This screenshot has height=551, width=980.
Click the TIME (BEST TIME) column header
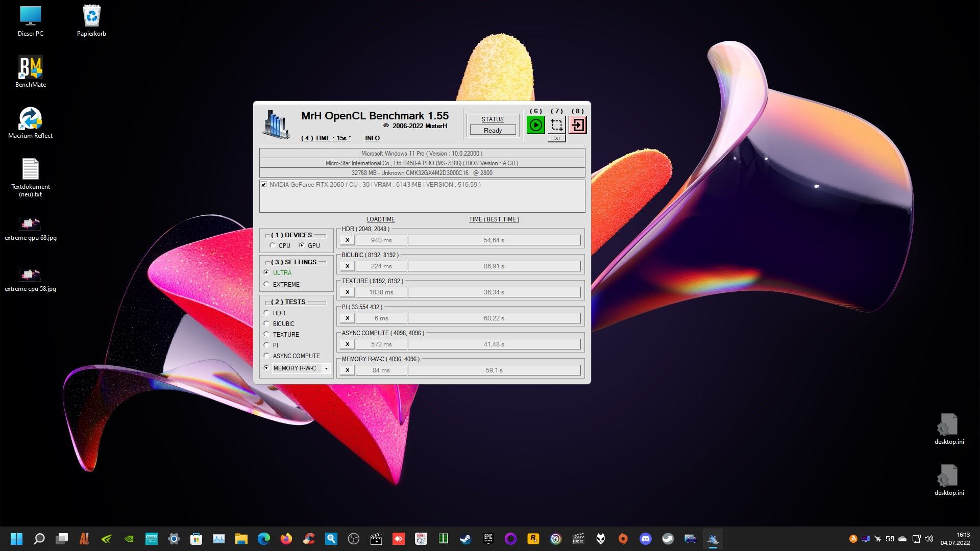coord(494,219)
